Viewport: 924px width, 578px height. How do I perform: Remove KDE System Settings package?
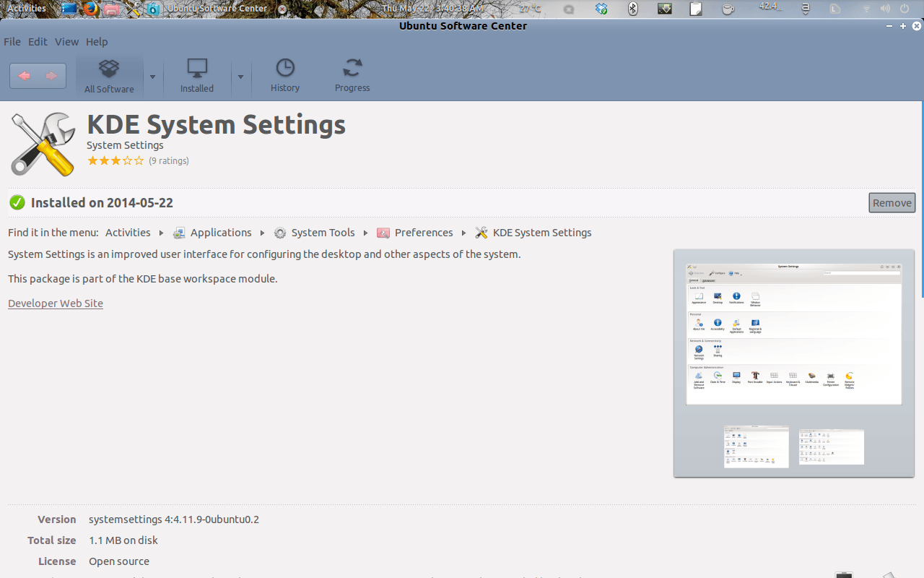[x=892, y=203]
